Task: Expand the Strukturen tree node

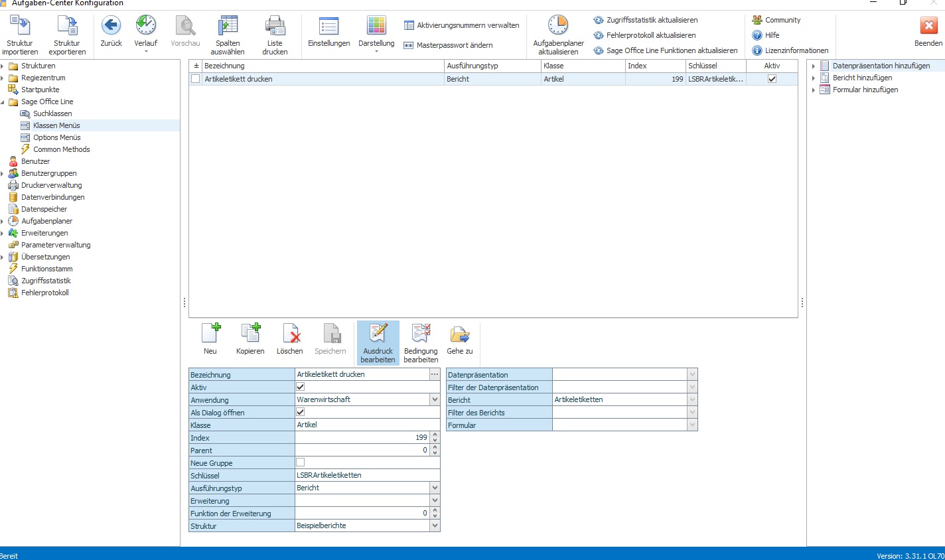Action: [x=3, y=66]
